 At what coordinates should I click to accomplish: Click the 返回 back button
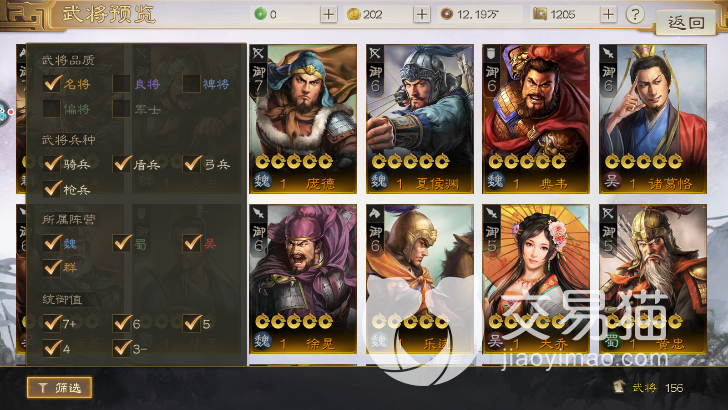[x=685, y=22]
